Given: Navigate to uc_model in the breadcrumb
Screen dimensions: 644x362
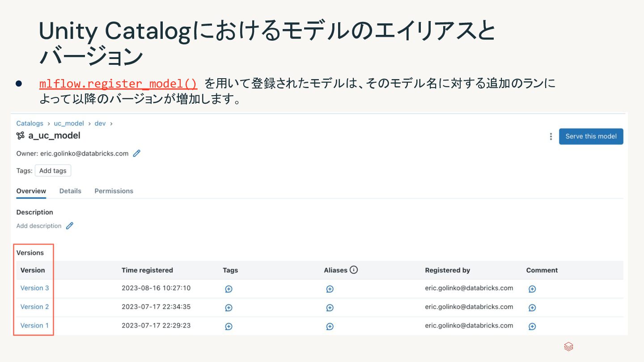Looking at the screenshot, I should [69, 123].
